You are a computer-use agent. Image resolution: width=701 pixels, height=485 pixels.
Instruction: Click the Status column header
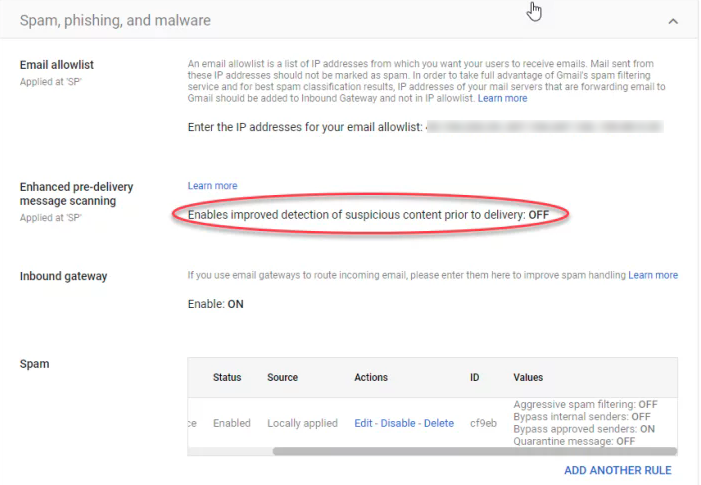227,377
